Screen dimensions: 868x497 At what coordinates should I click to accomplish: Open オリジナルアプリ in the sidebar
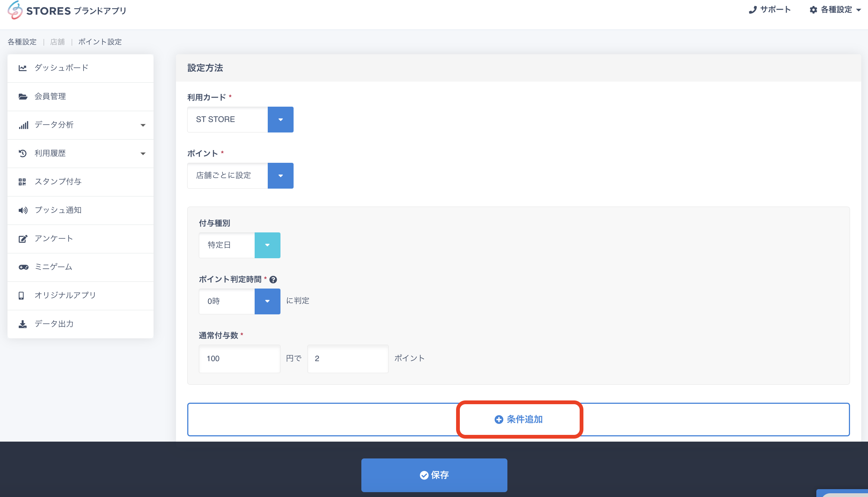(65, 295)
